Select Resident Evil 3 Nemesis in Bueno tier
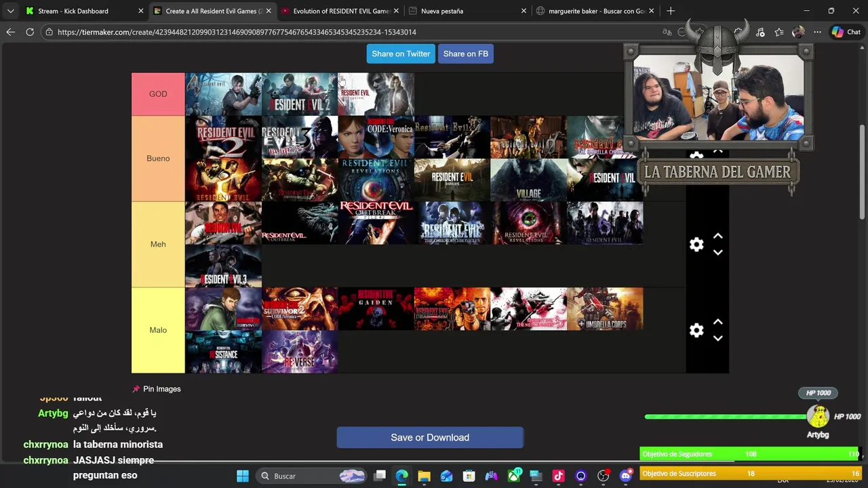 click(299, 137)
